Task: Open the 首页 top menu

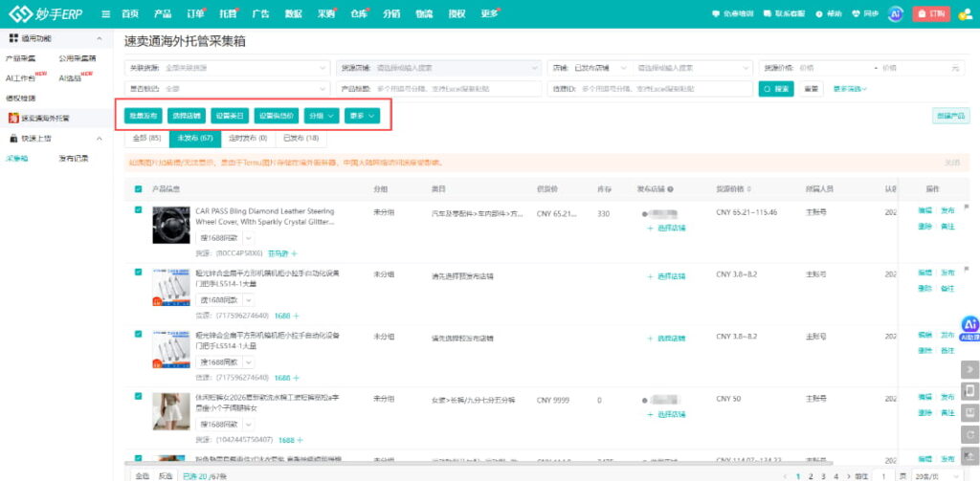Action: tap(130, 13)
